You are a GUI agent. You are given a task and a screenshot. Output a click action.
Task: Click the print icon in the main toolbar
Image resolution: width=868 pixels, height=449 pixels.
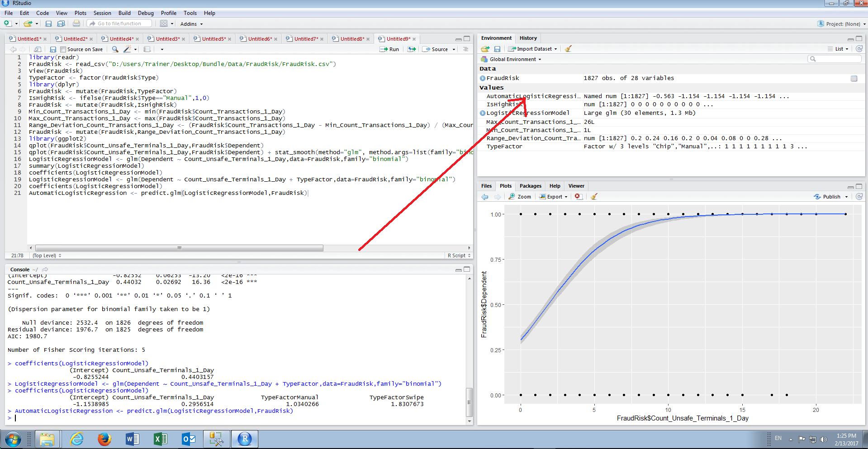76,24
